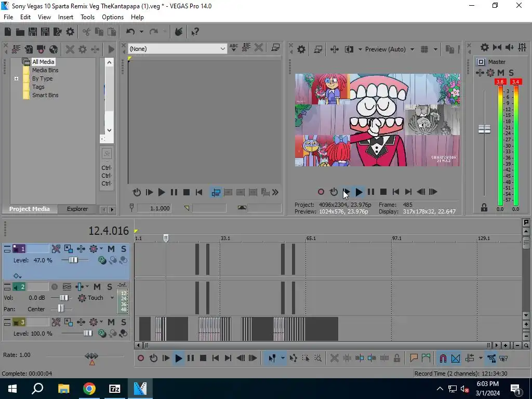Open the Insert menu
The height and width of the screenshot is (399, 532).
(65, 17)
